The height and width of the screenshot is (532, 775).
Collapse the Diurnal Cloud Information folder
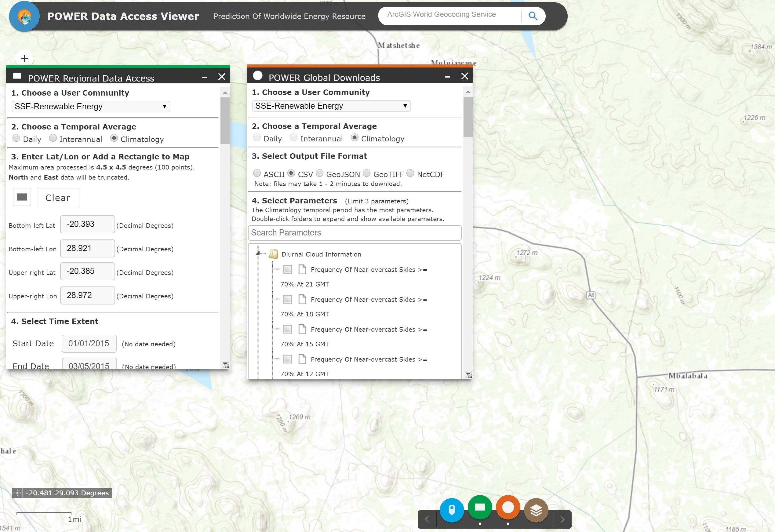(258, 254)
